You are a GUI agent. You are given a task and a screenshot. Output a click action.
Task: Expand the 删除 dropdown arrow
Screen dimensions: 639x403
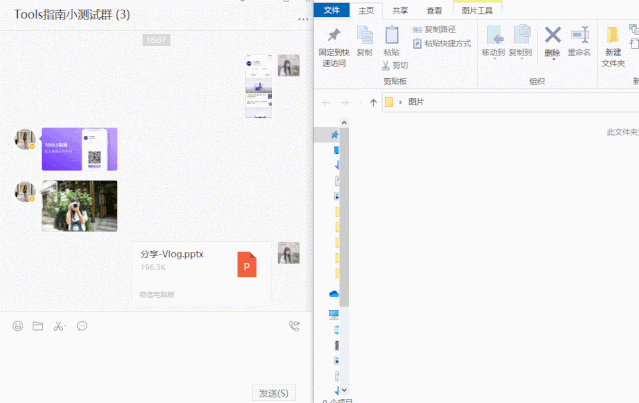[553, 59]
